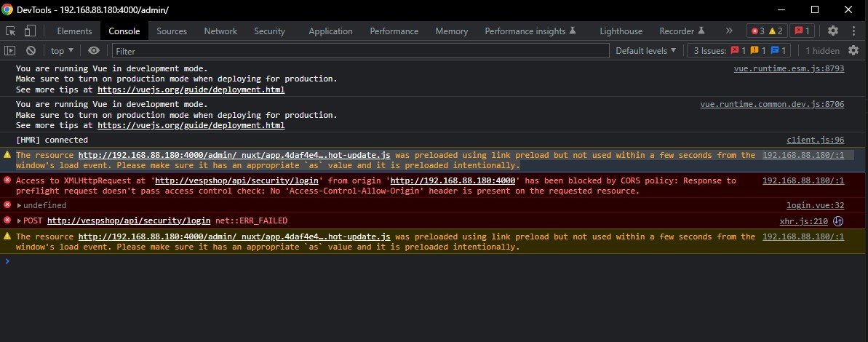Show the console sidebar icon
Screen dimensions: 868x342
[10, 51]
